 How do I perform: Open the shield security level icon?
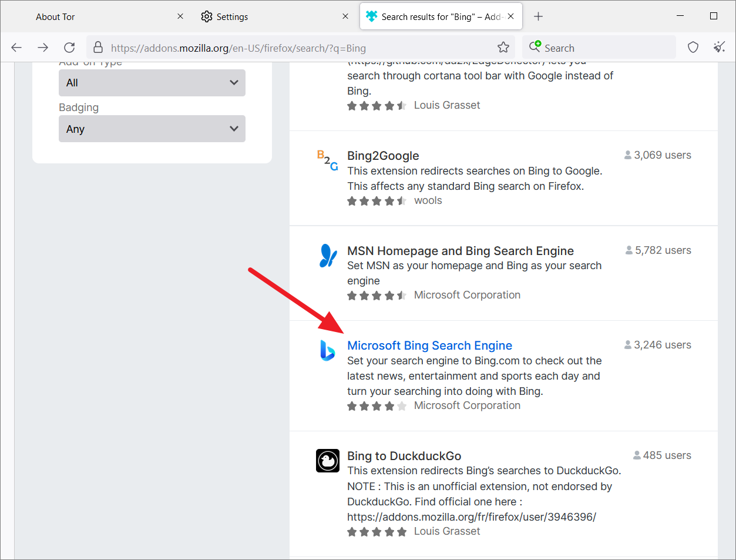[x=693, y=48]
